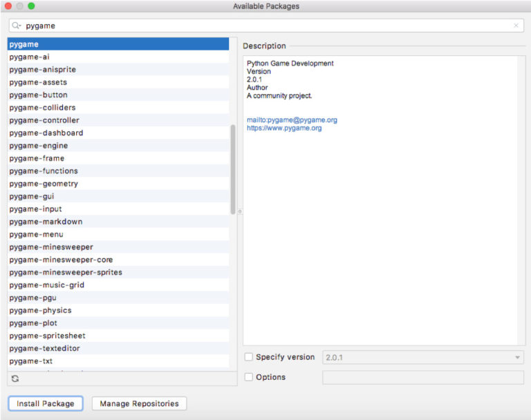
Task: Select pygame-menu in the package list
Action: (x=36, y=234)
